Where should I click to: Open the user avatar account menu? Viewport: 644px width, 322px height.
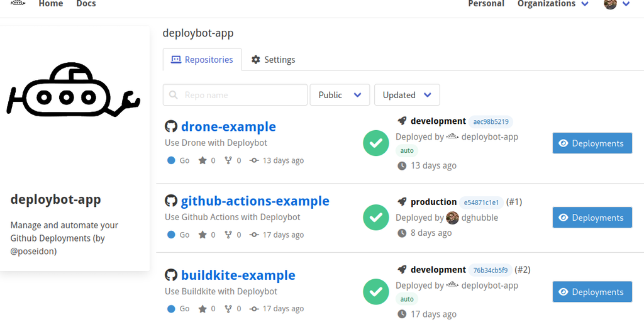pos(616,4)
